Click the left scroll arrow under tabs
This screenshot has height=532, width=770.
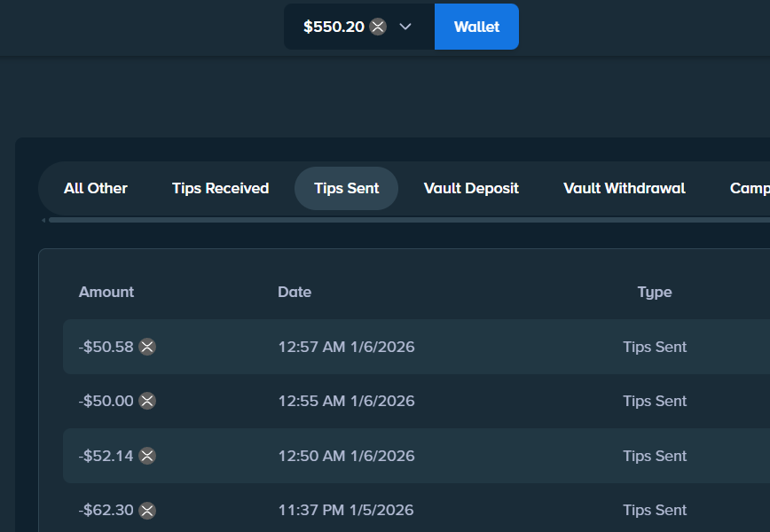coord(43,221)
